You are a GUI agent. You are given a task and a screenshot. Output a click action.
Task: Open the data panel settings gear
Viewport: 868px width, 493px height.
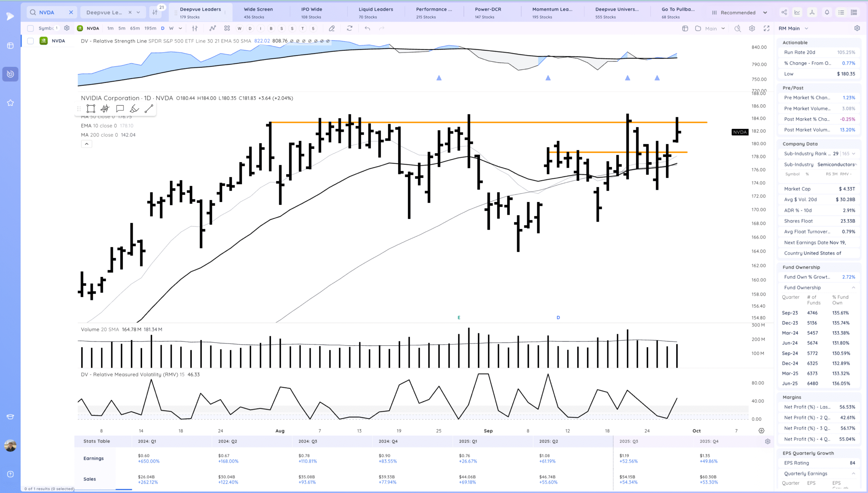[x=857, y=28]
